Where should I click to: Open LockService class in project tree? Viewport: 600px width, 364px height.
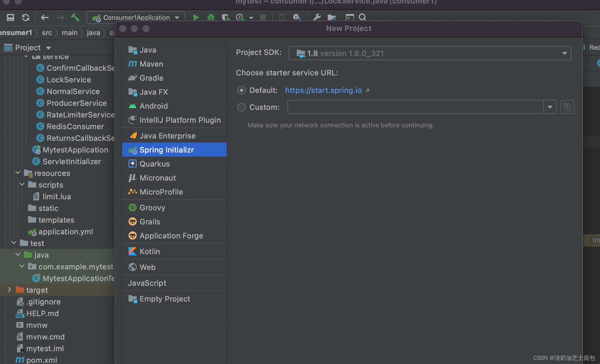coord(69,80)
